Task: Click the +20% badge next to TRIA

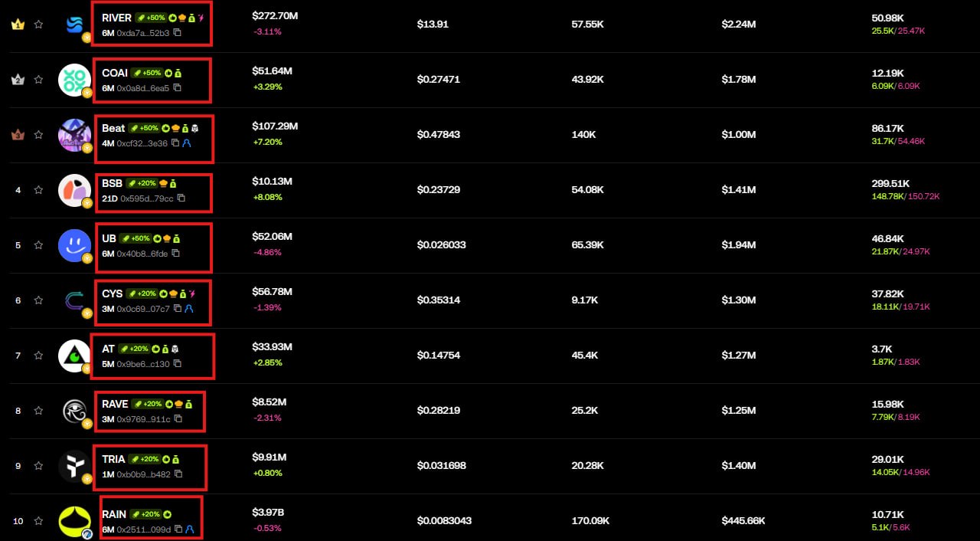Action: [x=145, y=459]
